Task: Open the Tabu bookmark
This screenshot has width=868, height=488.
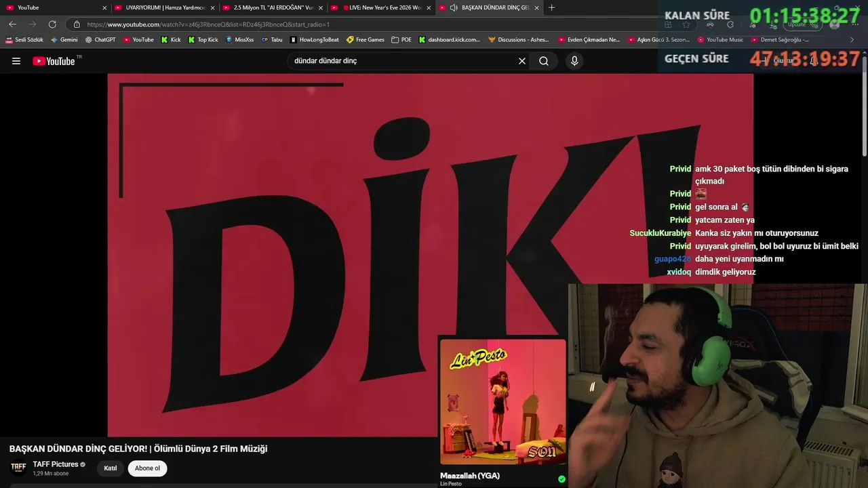Action: pos(272,40)
